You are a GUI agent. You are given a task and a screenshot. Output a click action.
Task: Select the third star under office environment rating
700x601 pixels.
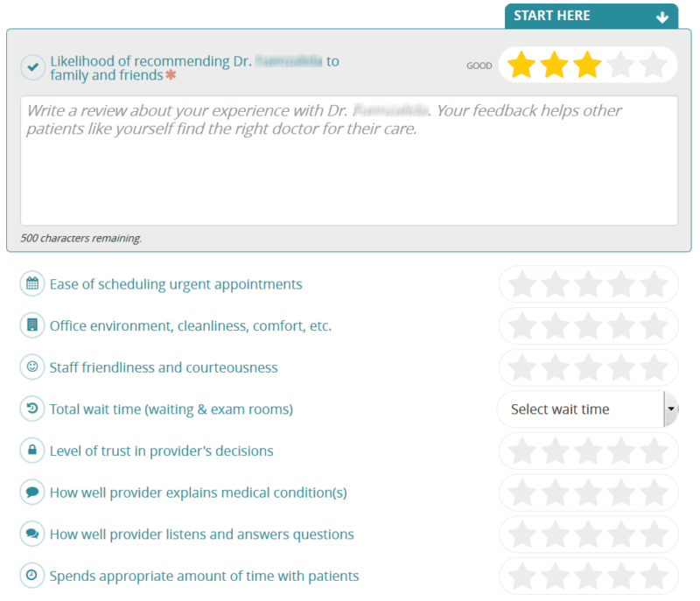(589, 325)
